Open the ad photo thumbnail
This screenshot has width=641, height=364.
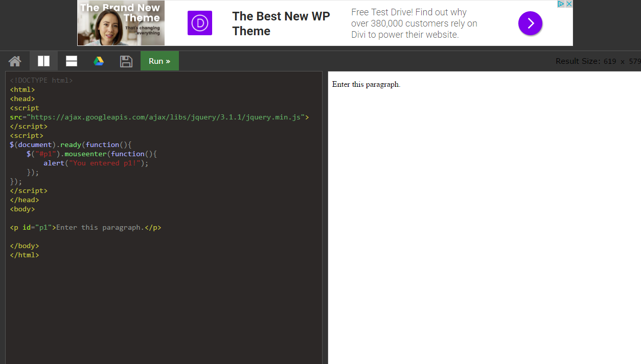121,23
